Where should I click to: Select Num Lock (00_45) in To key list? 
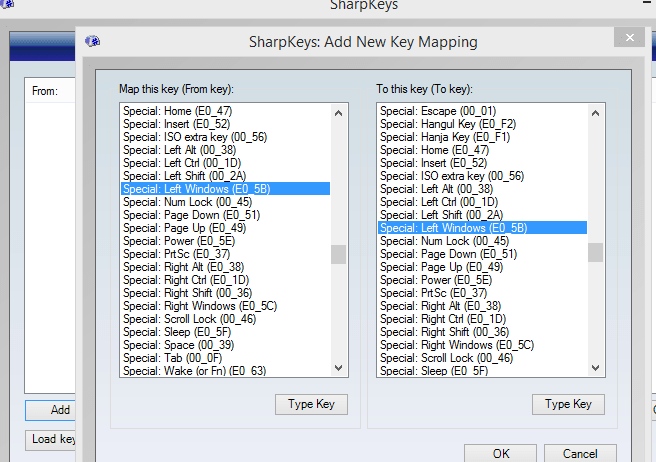click(482, 241)
